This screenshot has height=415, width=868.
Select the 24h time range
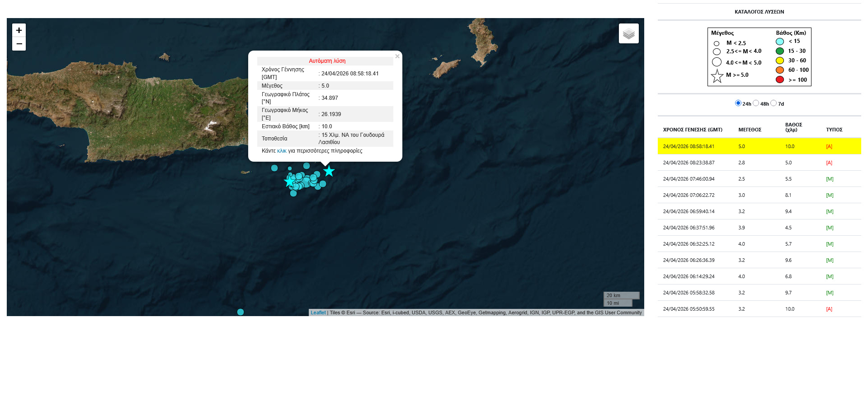[x=738, y=103]
